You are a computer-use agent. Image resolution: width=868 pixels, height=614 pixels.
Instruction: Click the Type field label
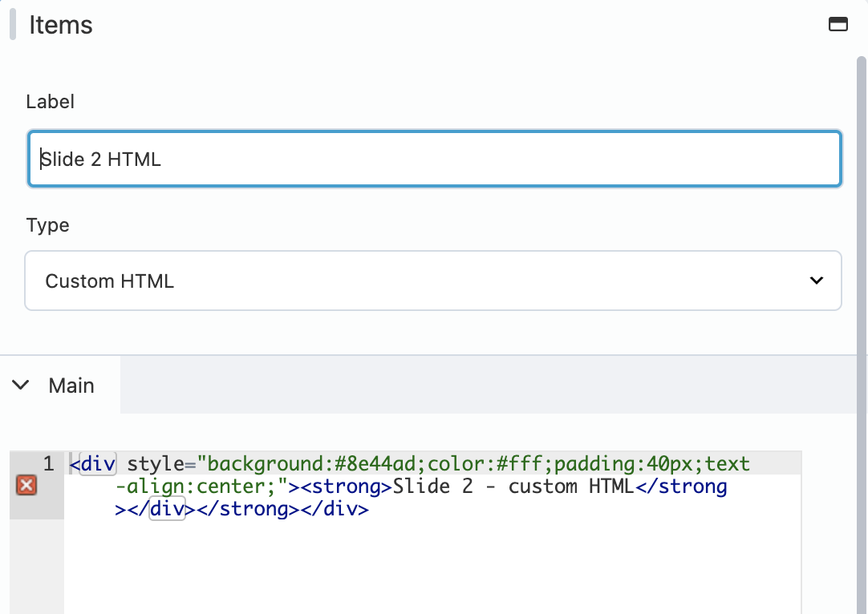(47, 225)
